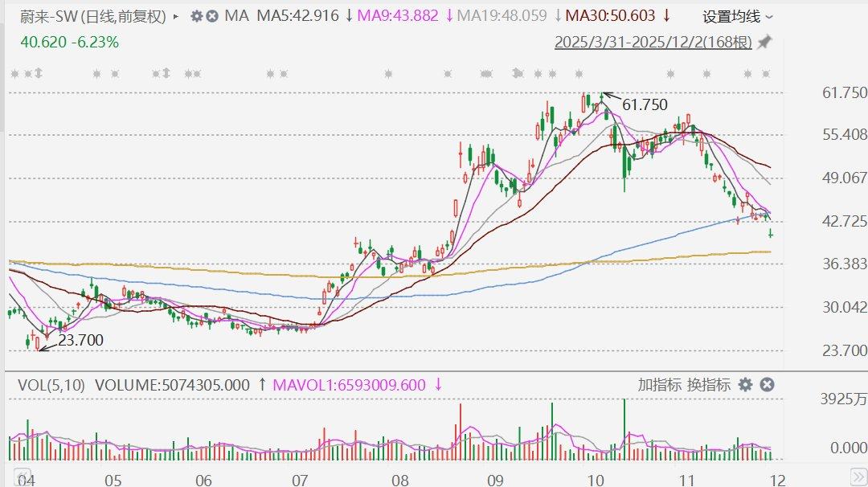Pin the date range with pushpin icon
This screenshot has width=868, height=487.
click(764, 42)
